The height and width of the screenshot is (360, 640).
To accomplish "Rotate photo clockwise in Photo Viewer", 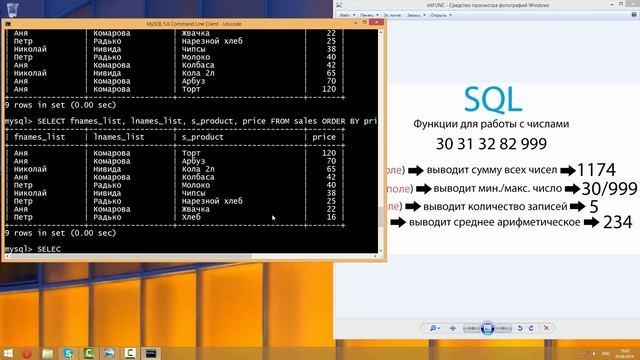I will [531, 328].
